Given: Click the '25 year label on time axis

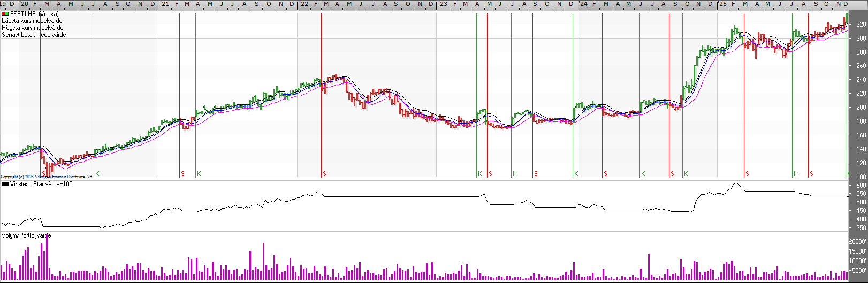Looking at the screenshot, I should point(722,4).
